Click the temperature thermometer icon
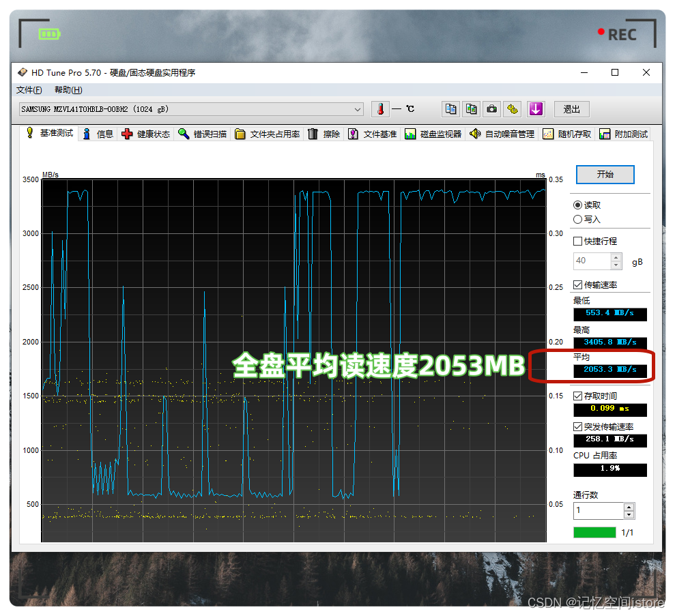Image resolution: width=675 pixels, height=616 pixels. click(380, 109)
